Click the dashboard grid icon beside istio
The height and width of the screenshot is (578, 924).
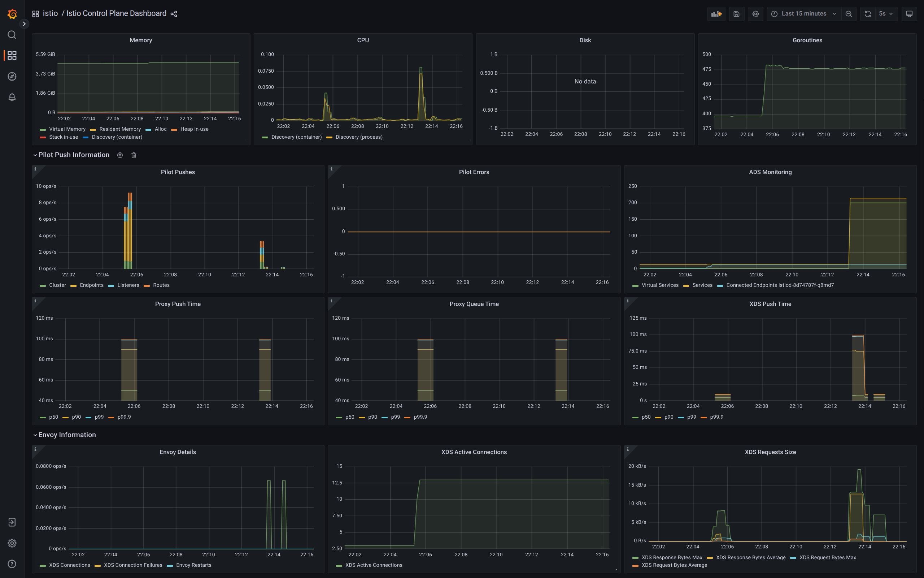35,14
